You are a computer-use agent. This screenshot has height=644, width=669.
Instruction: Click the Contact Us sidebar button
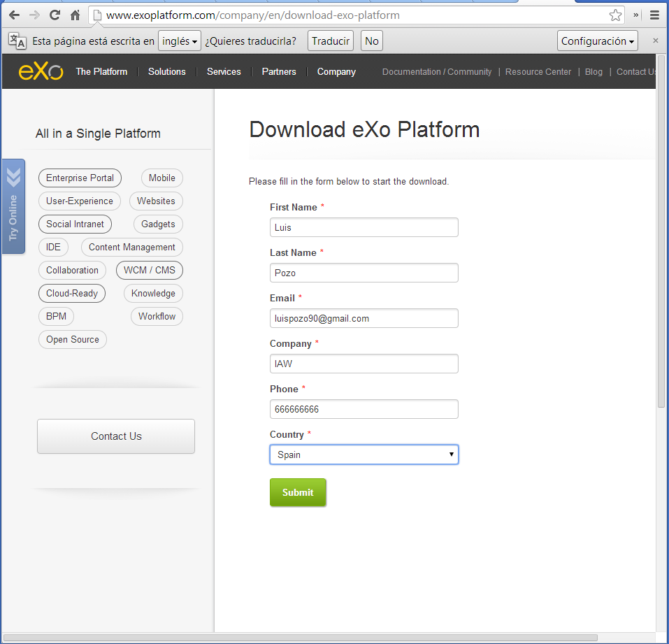[116, 436]
